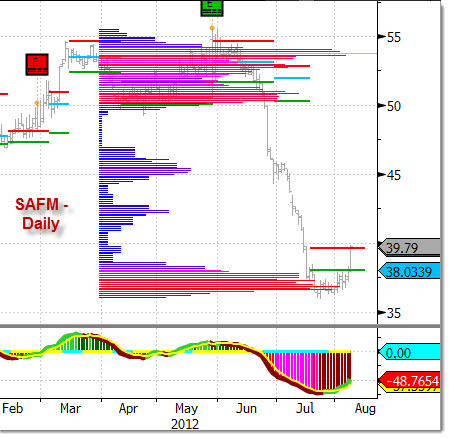Click the Feb month axis label
Image resolution: width=449 pixels, height=438 pixels.
(x=12, y=408)
